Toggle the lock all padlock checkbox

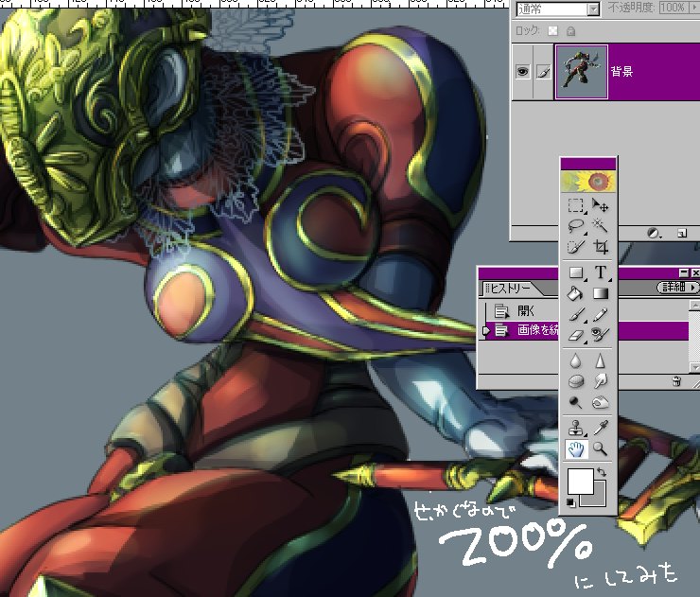(570, 31)
